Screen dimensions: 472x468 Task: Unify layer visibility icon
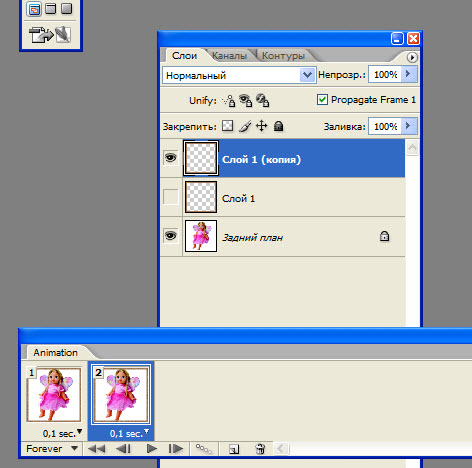tap(246, 100)
